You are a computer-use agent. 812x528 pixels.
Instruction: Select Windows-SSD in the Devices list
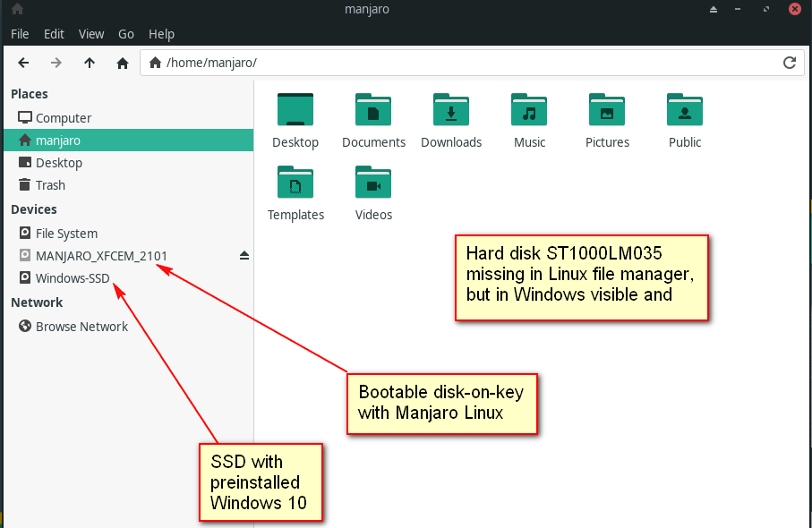coord(72,278)
